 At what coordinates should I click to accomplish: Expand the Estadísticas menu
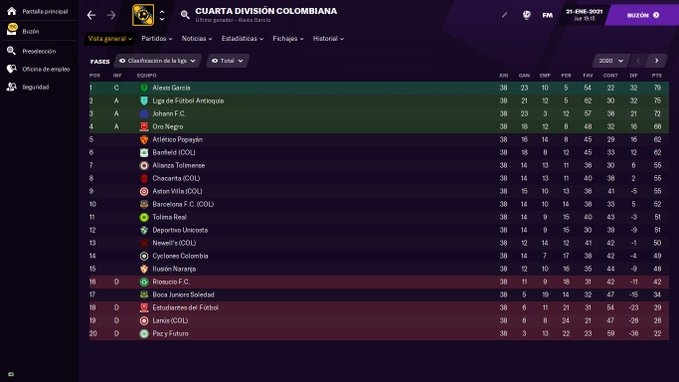coord(242,39)
